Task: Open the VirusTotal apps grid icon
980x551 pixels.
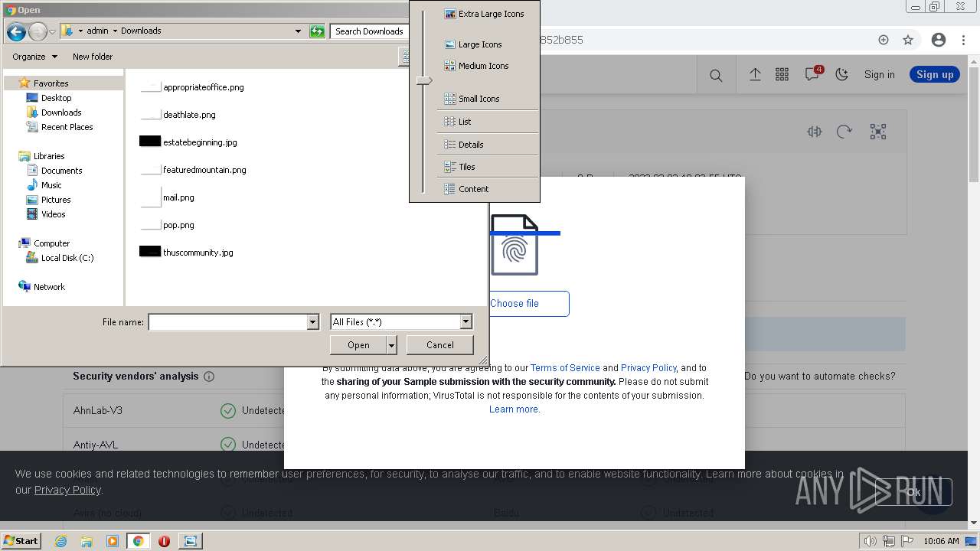Action: pyautogui.click(x=782, y=74)
